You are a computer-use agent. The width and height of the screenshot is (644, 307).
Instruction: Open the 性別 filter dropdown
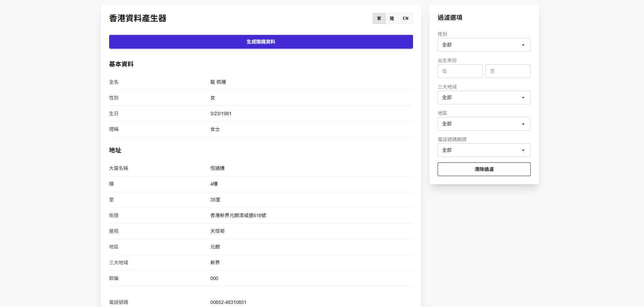click(x=484, y=45)
